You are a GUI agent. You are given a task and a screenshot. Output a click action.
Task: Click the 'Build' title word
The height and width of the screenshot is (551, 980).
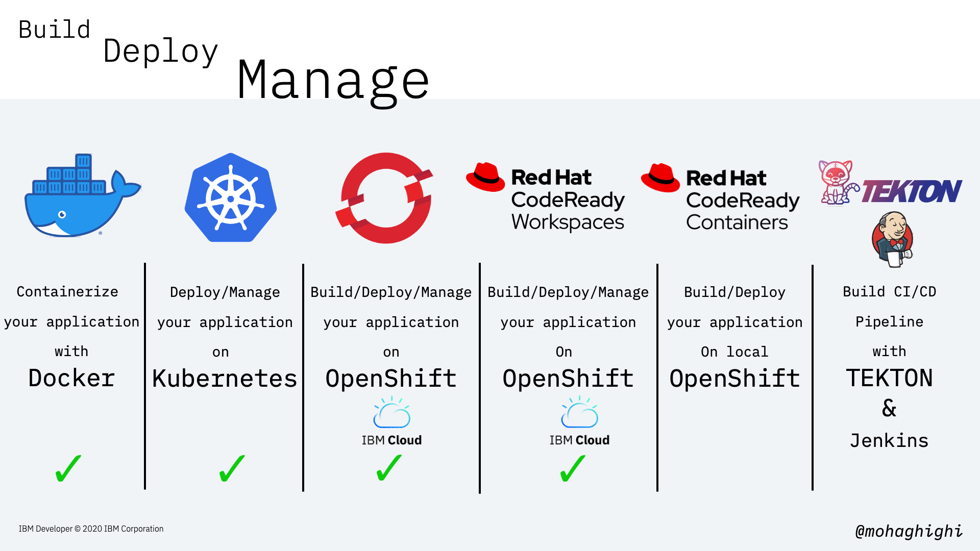click(55, 30)
